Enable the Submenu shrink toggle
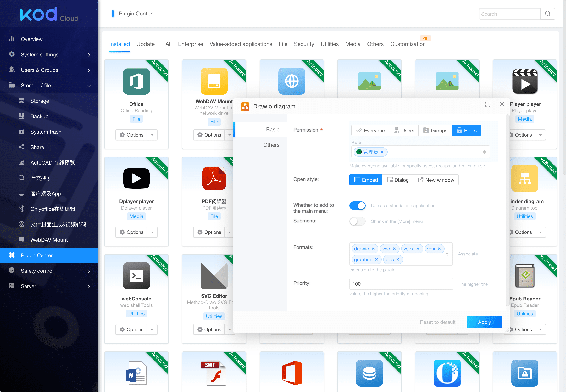The height and width of the screenshot is (392, 566). click(357, 221)
